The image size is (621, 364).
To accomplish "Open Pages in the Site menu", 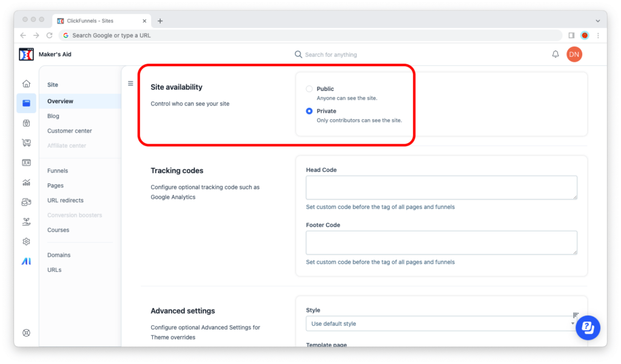I will point(55,185).
